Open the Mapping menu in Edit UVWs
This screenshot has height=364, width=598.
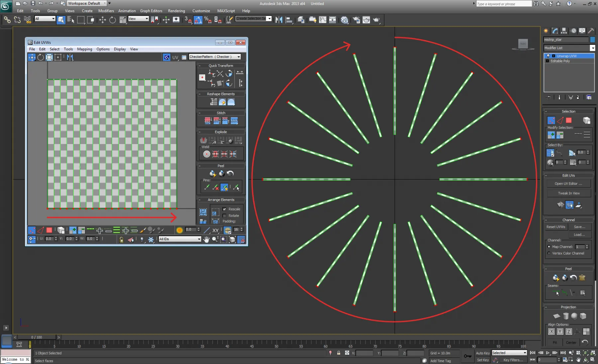[x=84, y=49]
